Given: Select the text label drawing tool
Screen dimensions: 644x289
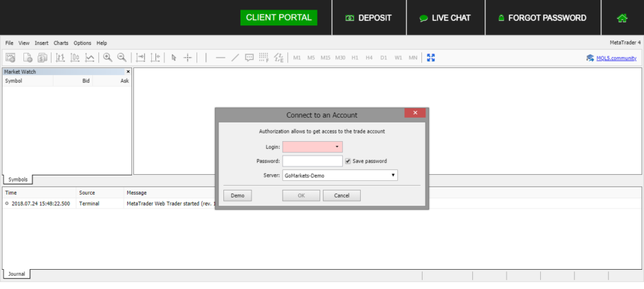Looking at the screenshot, I should click(x=249, y=58).
